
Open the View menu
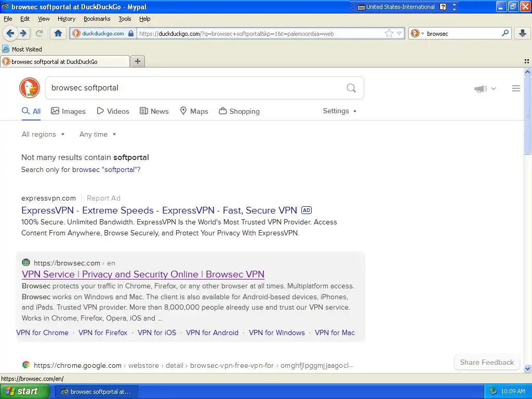(x=44, y=19)
